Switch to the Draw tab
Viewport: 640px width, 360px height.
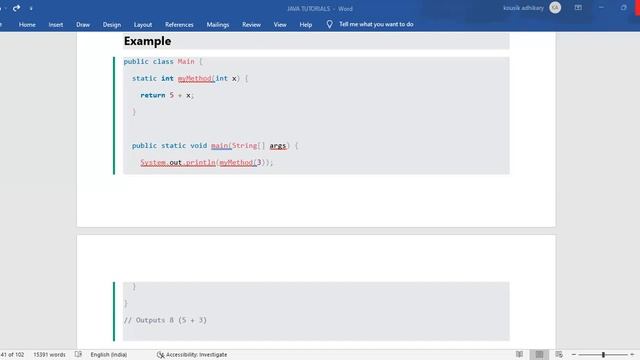click(x=83, y=24)
